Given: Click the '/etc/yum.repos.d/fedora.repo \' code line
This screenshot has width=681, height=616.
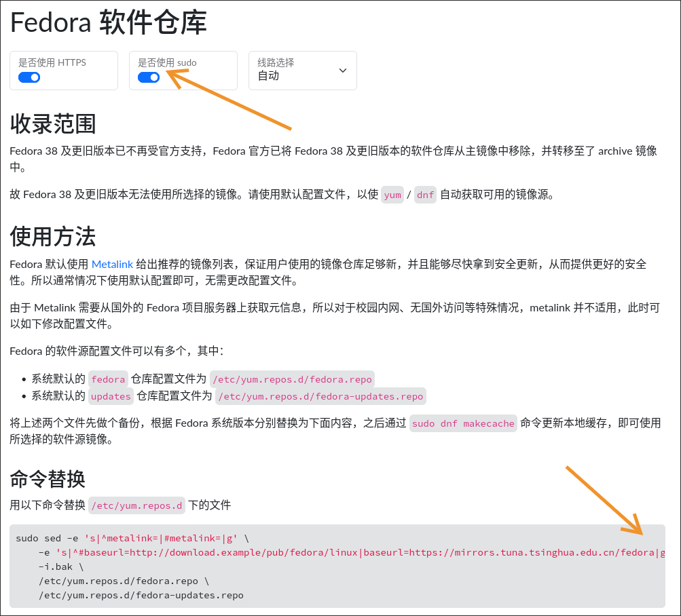Looking at the screenshot, I should tap(124, 581).
